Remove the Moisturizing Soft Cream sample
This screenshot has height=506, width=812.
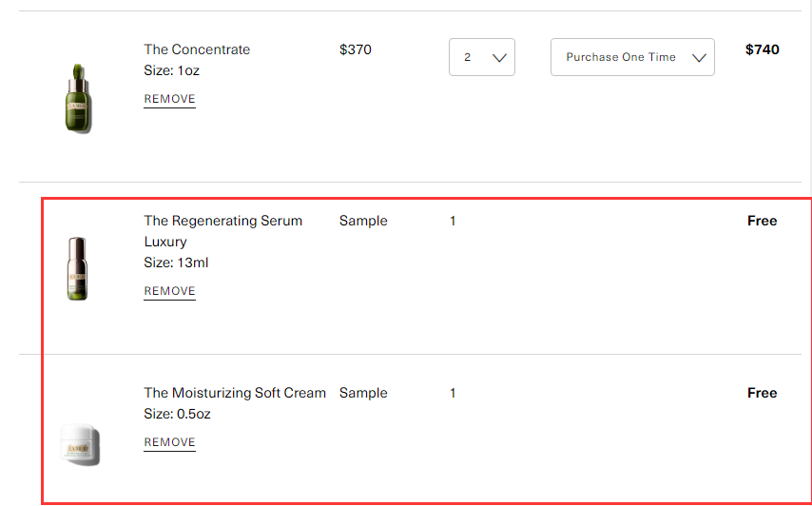pos(169,442)
